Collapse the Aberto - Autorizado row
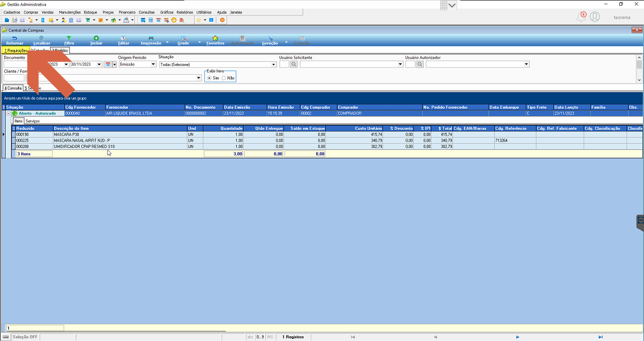 pyautogui.click(x=9, y=113)
